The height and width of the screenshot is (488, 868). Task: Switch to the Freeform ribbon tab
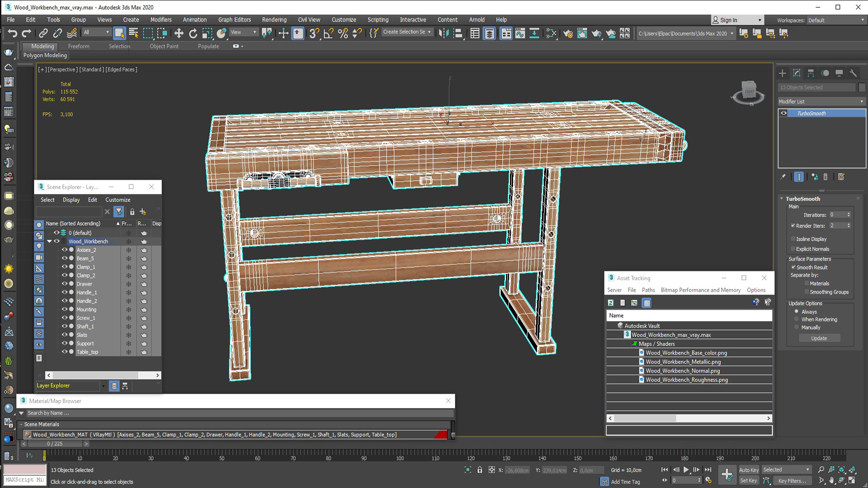coord(79,46)
